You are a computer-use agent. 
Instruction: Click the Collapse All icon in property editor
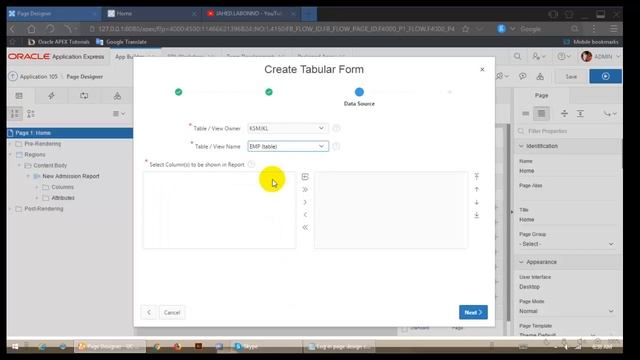click(x=564, y=113)
